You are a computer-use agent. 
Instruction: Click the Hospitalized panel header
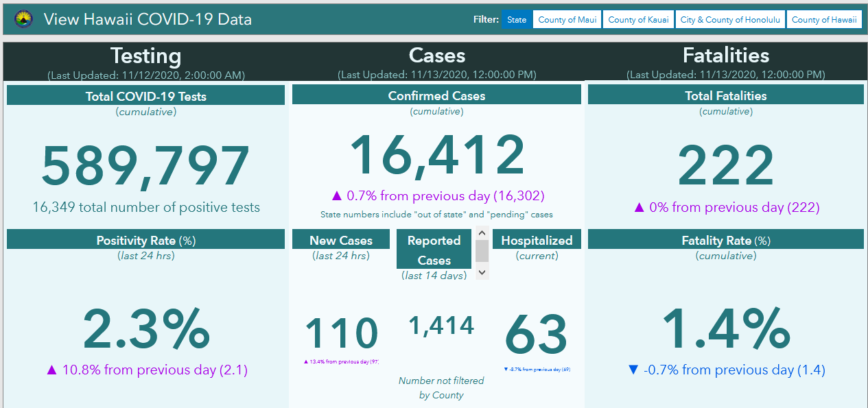537,240
